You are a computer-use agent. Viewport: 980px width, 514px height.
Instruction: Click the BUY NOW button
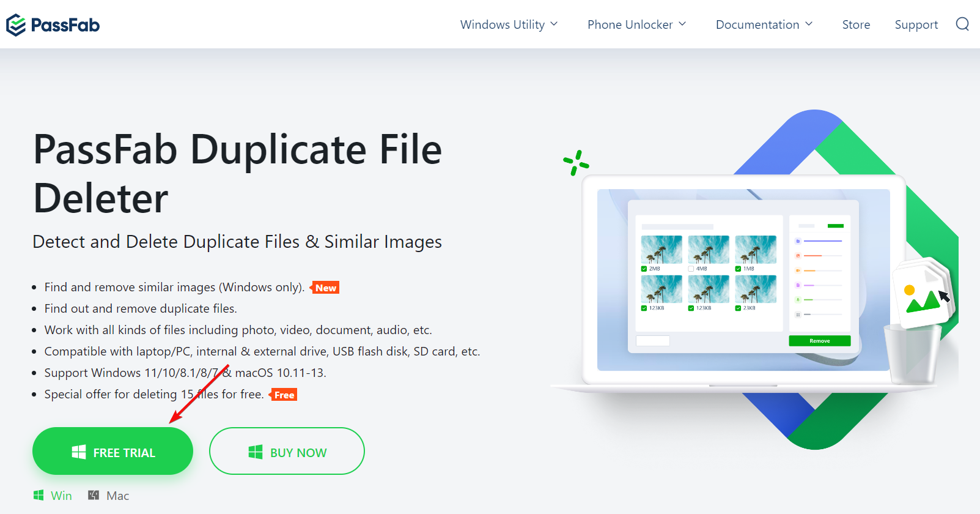click(x=287, y=451)
